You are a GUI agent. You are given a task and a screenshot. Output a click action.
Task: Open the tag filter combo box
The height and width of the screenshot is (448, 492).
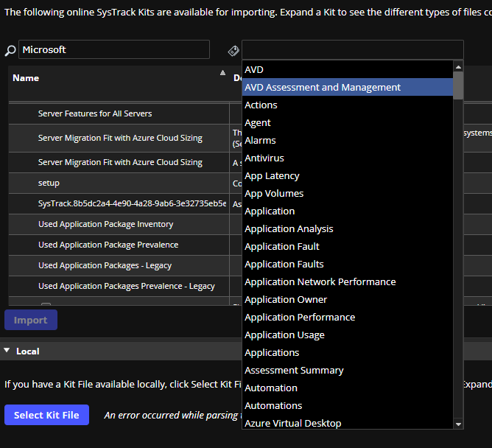point(352,49)
